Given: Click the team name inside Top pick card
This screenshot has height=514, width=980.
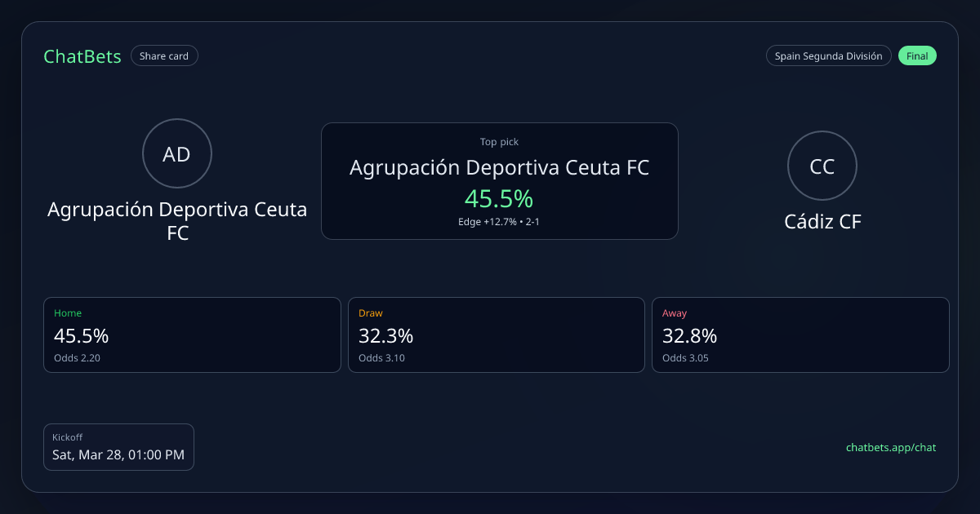Looking at the screenshot, I should coord(499,168).
